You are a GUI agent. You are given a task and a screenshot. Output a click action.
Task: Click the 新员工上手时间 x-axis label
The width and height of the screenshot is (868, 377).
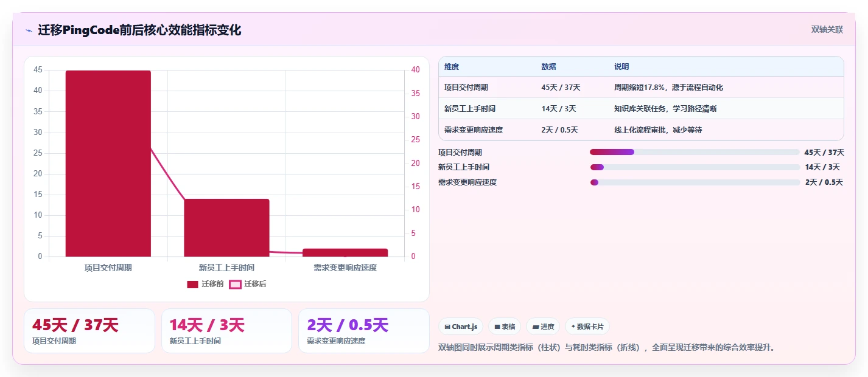pos(226,268)
